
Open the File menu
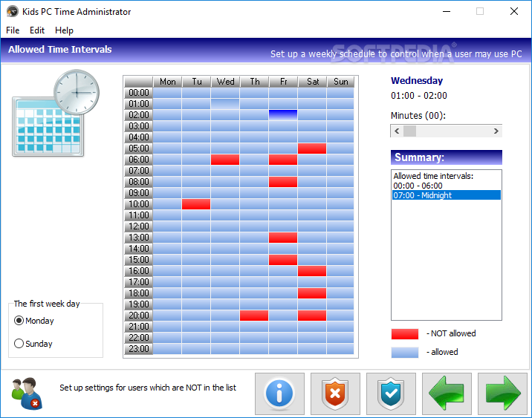(13, 30)
